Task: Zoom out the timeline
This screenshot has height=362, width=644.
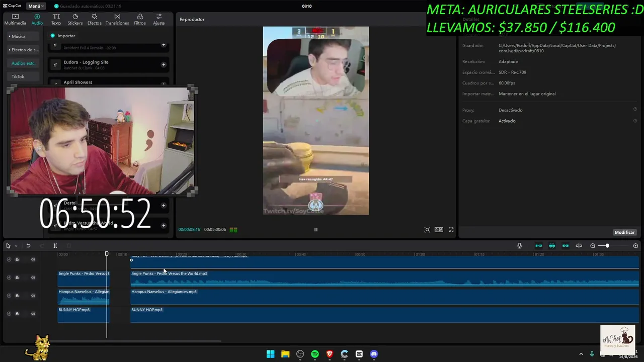Action: click(x=593, y=246)
